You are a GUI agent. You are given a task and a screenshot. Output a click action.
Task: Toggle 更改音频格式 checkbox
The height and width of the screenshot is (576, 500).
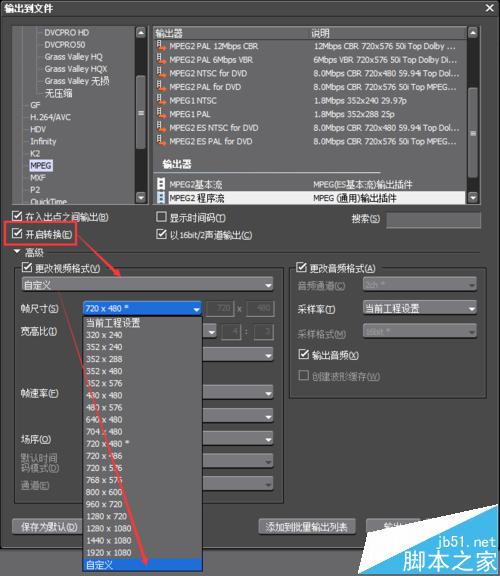301,267
